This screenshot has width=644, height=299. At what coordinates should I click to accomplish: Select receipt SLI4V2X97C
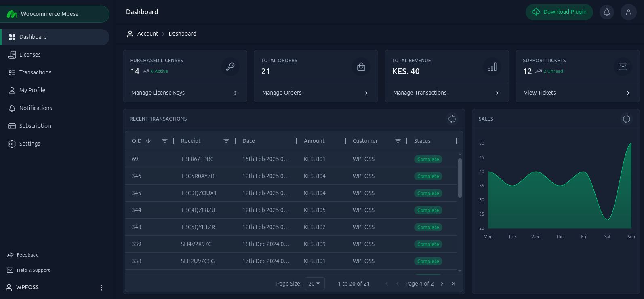(x=196, y=244)
